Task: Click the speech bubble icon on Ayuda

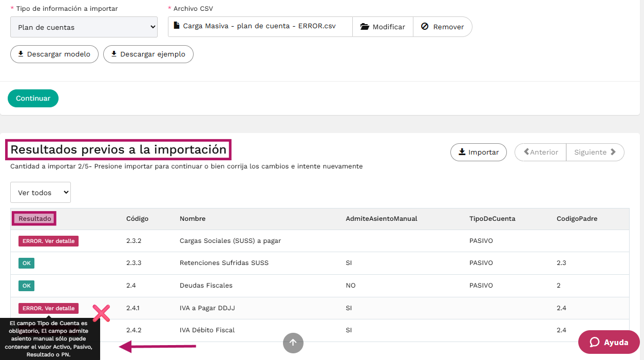Action: click(x=595, y=343)
